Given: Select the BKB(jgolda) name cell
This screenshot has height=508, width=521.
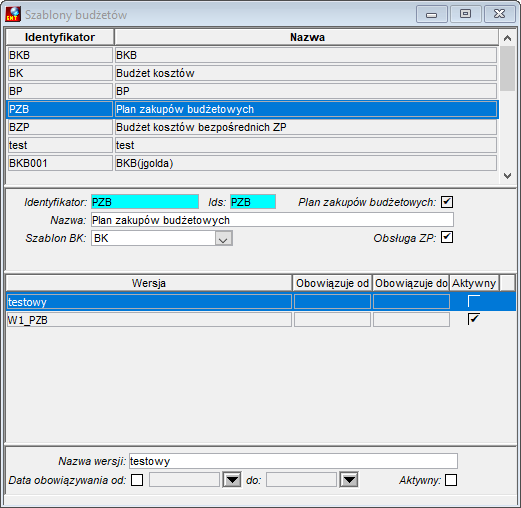Looking at the screenshot, I should 306,163.
